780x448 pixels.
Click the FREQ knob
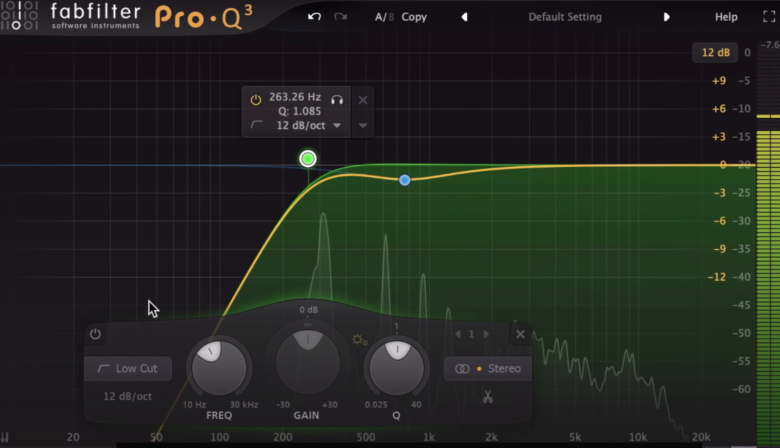point(219,368)
